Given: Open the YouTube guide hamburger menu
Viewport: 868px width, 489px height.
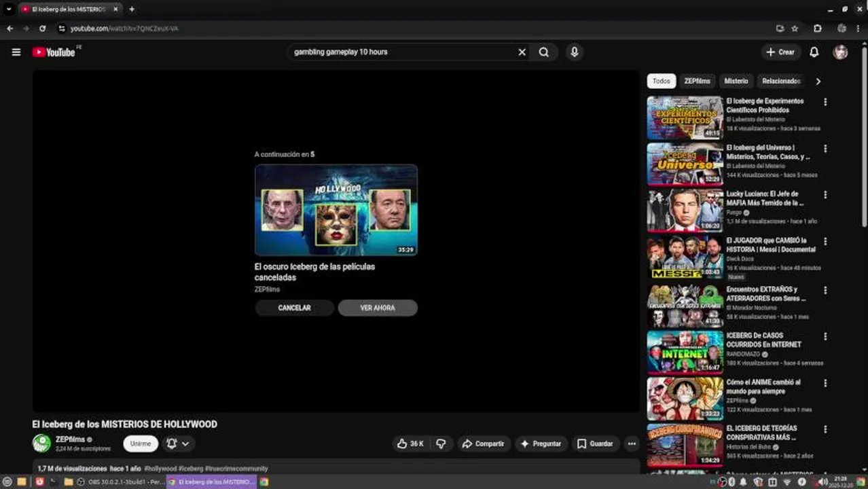Looking at the screenshot, I should [16, 52].
